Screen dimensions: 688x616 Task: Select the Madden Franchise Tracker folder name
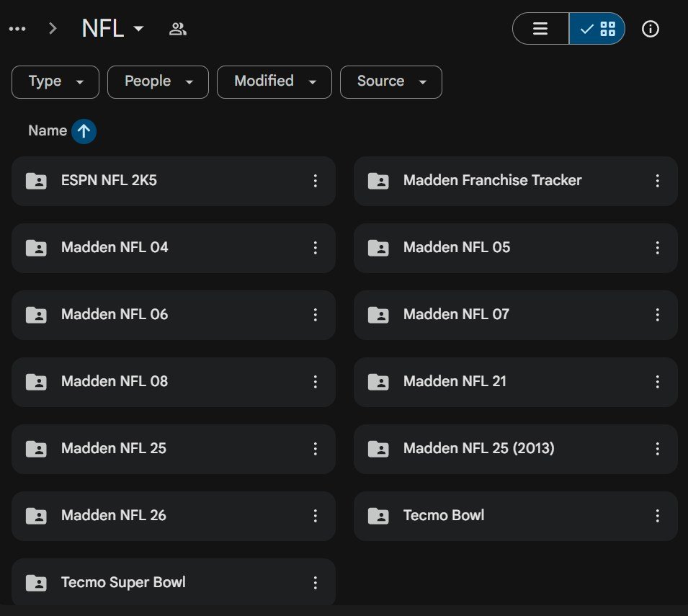tap(492, 180)
